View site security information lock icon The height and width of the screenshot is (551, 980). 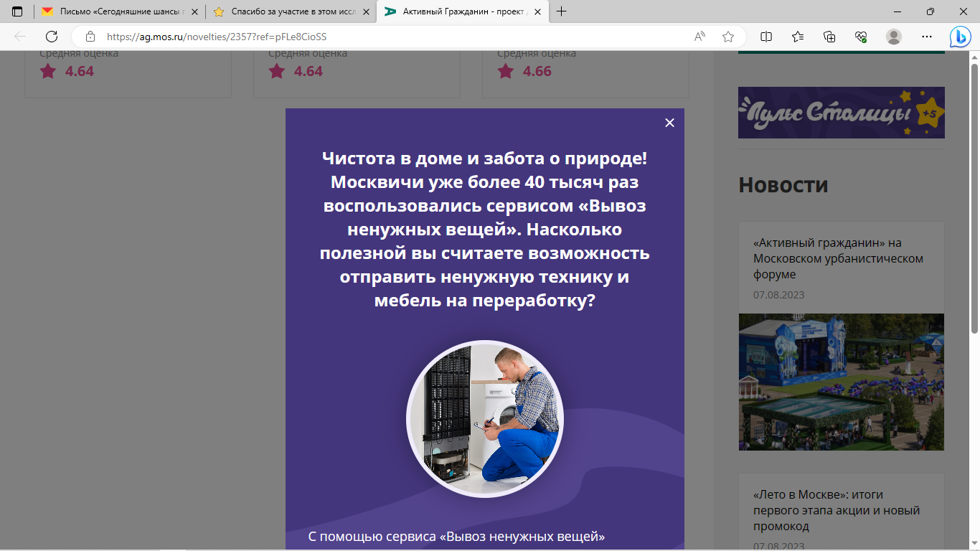[90, 37]
